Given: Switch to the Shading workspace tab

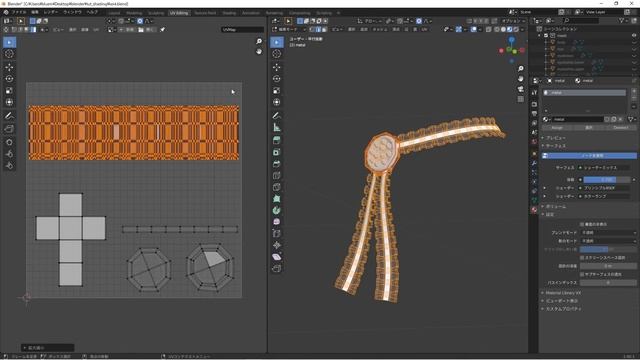Looking at the screenshot, I should tap(229, 13).
